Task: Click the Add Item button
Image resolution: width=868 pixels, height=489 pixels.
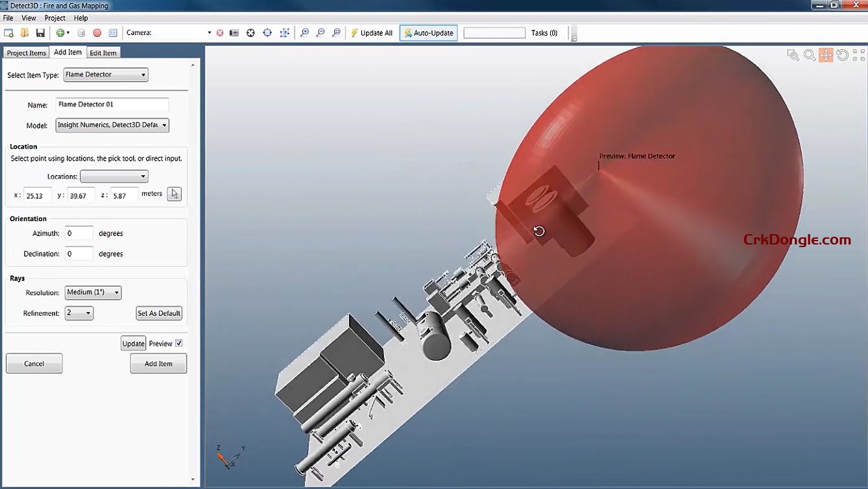Action: (x=158, y=363)
